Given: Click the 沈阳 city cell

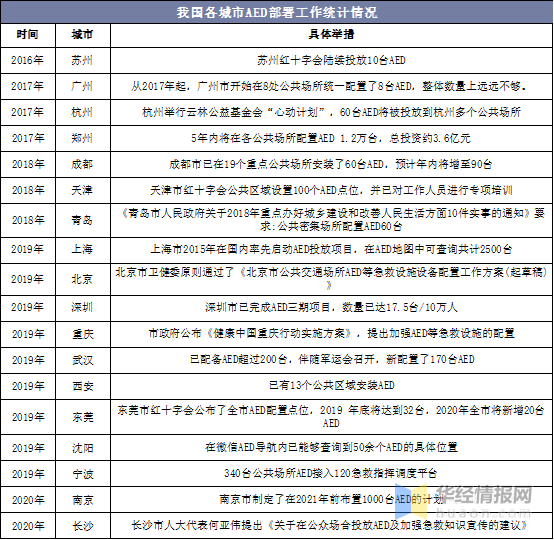Looking at the screenshot, I should (83, 448).
